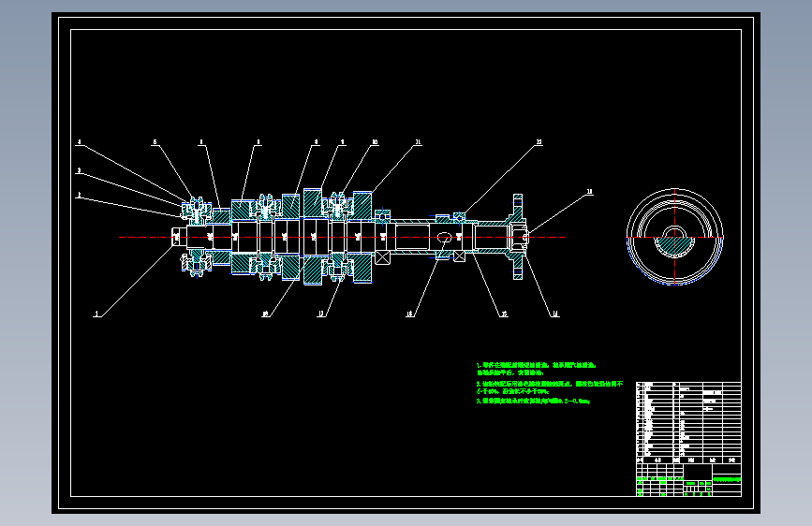The width and height of the screenshot is (812, 526).
Task: Select the flange at the shaft's right end
Action: (x=517, y=237)
